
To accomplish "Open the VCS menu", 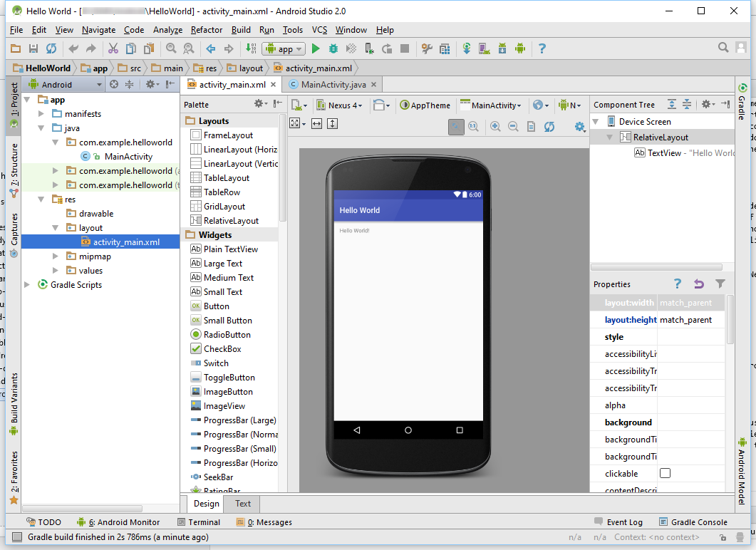I will tap(319, 30).
